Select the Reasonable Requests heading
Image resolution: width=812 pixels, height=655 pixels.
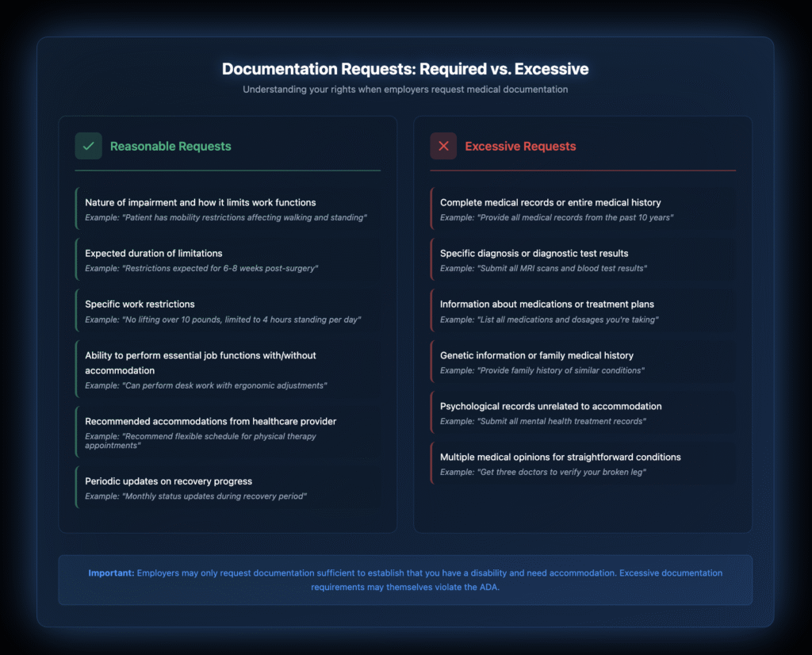tap(170, 146)
